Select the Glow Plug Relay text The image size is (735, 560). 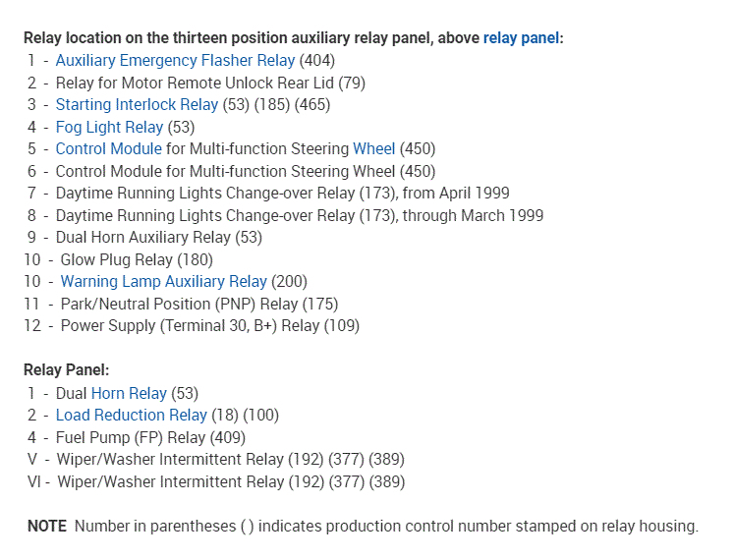point(136,260)
